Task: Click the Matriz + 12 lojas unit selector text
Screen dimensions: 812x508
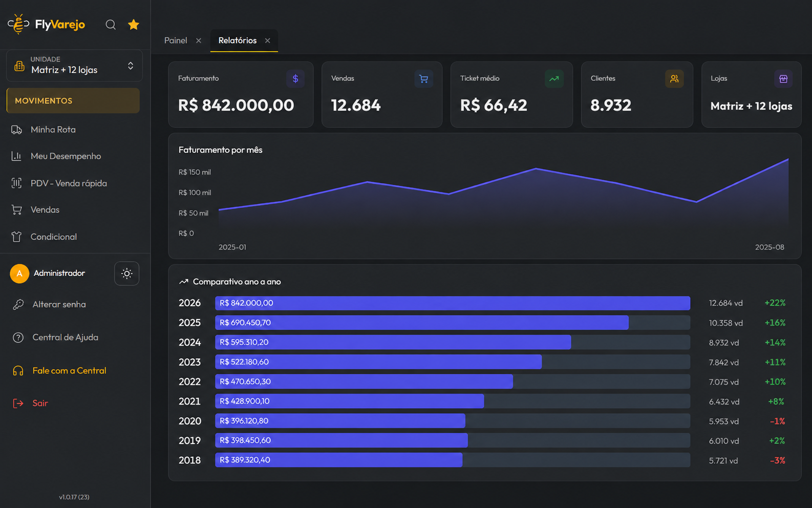Action: click(65, 70)
